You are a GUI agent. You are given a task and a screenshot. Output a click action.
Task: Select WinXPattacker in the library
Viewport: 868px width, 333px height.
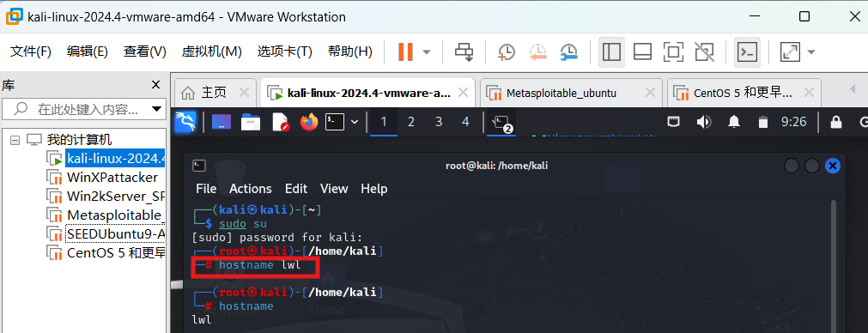click(112, 178)
